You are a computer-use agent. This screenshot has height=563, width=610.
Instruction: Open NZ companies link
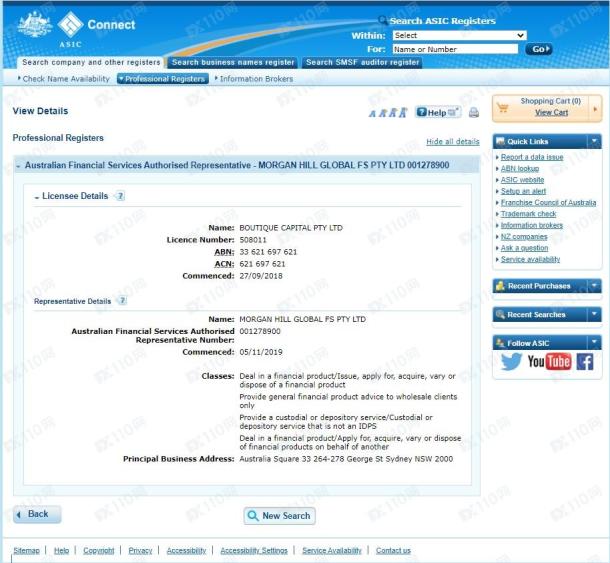[x=524, y=237]
